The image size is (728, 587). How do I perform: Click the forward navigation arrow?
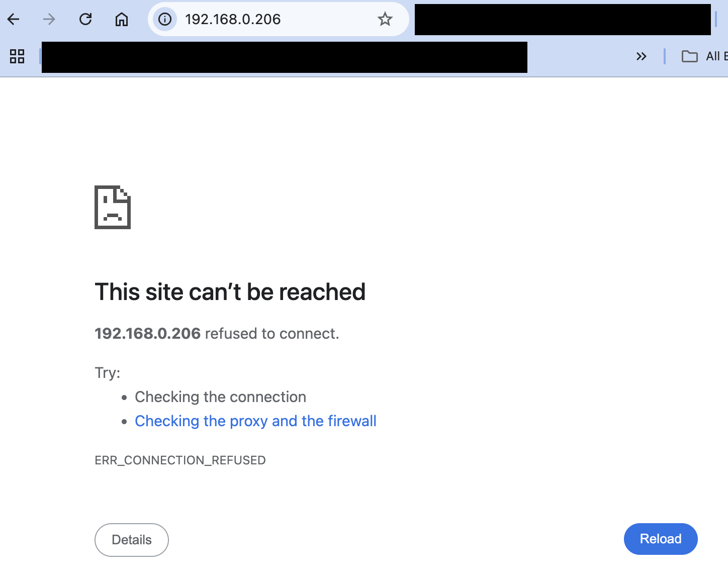tap(49, 20)
